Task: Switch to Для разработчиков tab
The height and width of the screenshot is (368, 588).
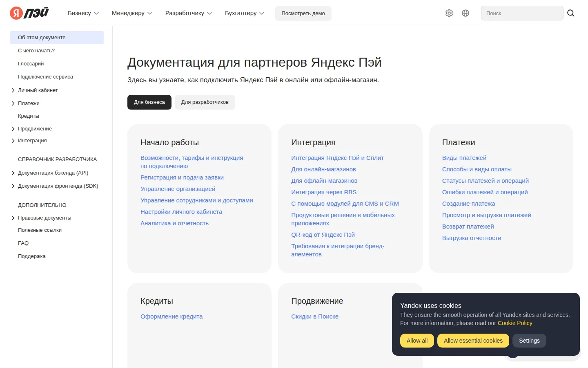Action: 205,102
